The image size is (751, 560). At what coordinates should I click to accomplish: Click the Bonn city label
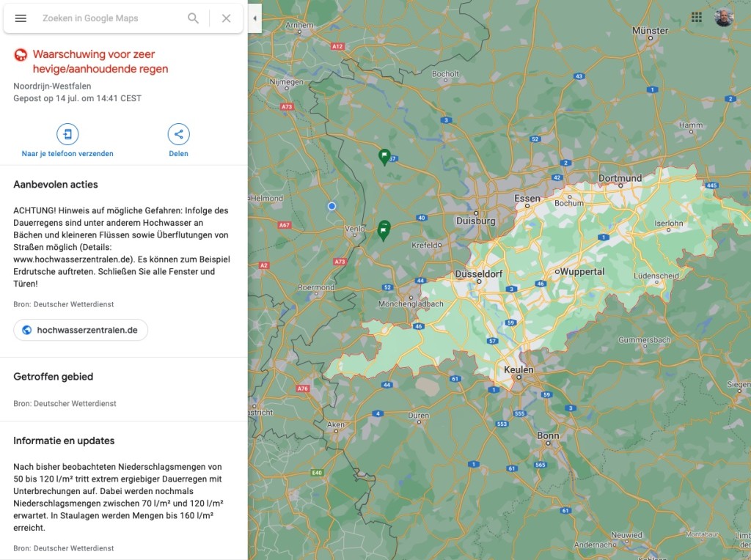pos(548,435)
